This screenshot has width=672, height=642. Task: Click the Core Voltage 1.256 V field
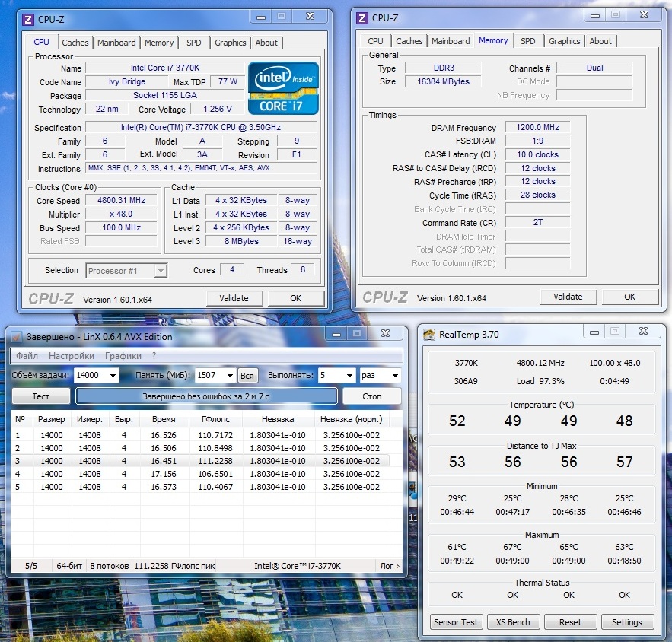pos(218,109)
